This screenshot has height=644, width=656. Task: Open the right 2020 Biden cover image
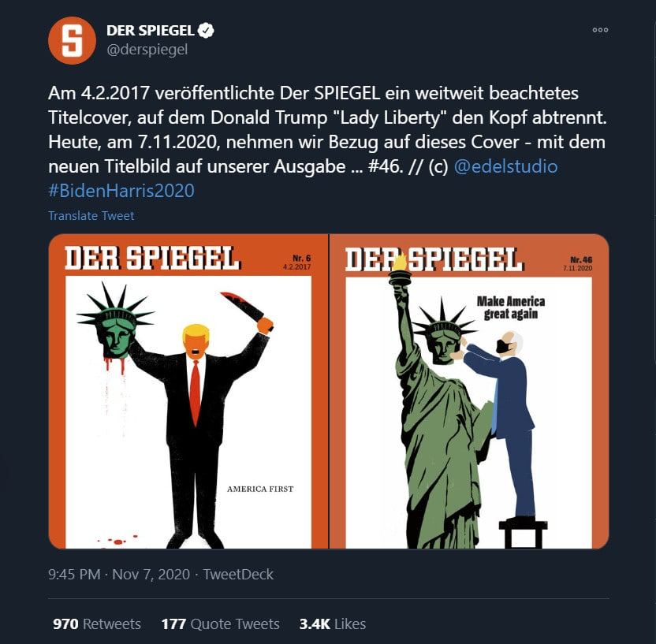[x=469, y=392]
